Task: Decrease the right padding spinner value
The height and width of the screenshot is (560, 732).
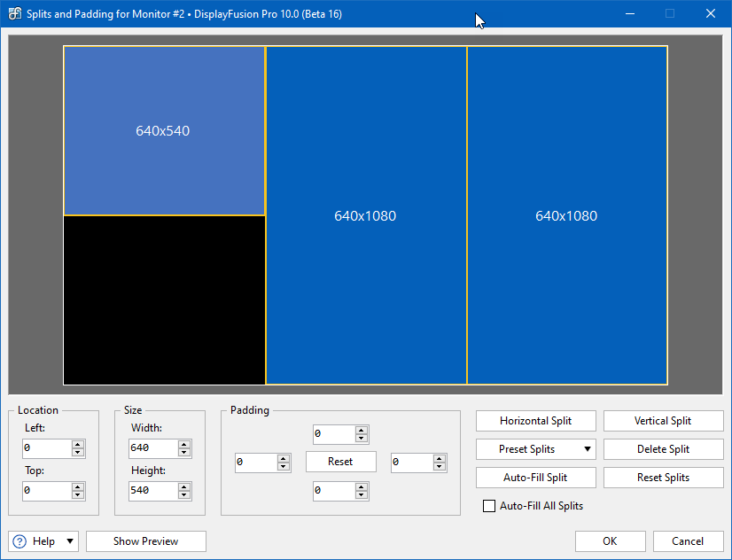Action: tap(440, 466)
